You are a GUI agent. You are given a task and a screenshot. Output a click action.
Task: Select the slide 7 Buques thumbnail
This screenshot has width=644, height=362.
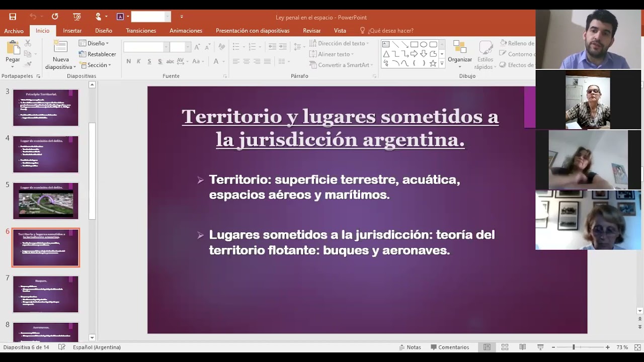coord(46,294)
